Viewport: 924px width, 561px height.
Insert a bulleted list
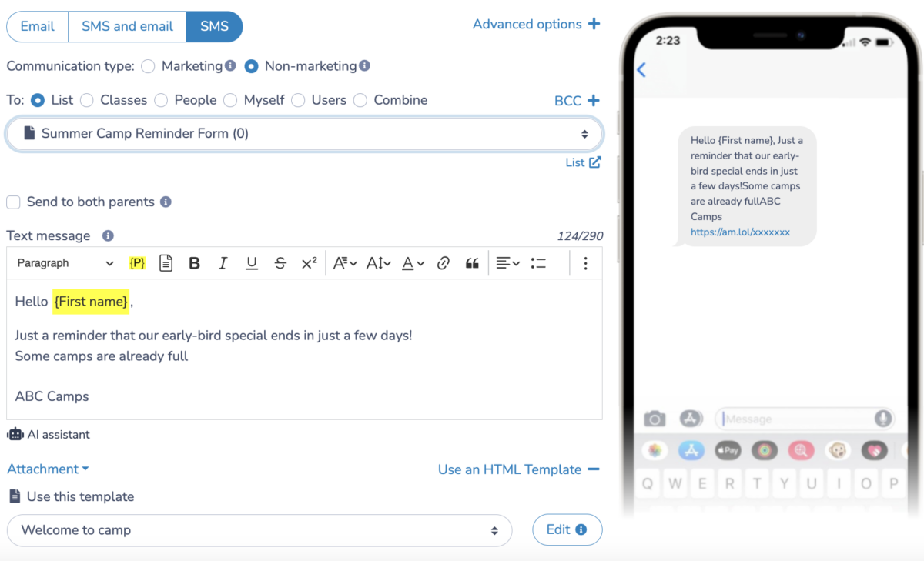[x=538, y=263]
